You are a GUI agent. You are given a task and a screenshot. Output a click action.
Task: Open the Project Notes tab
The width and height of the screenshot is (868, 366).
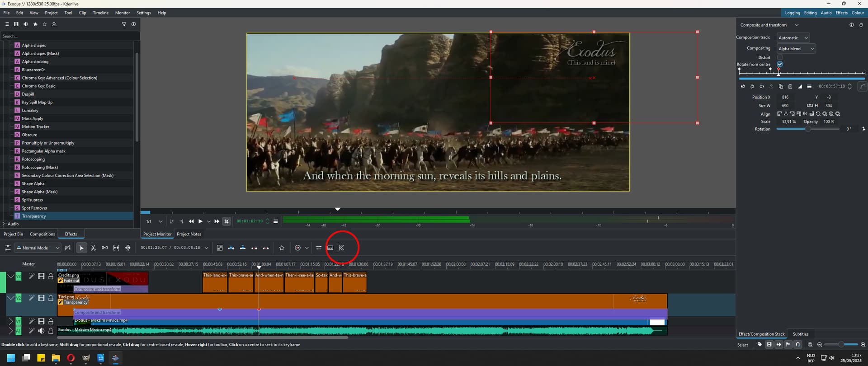tap(189, 234)
